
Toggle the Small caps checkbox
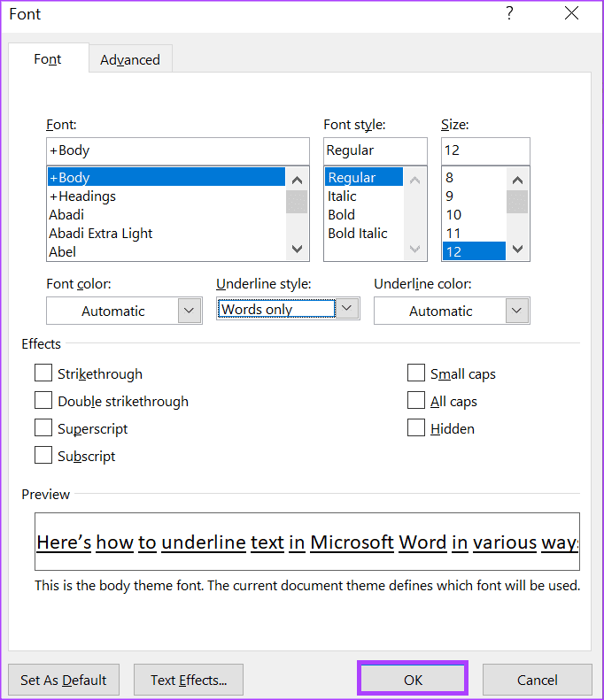click(416, 373)
